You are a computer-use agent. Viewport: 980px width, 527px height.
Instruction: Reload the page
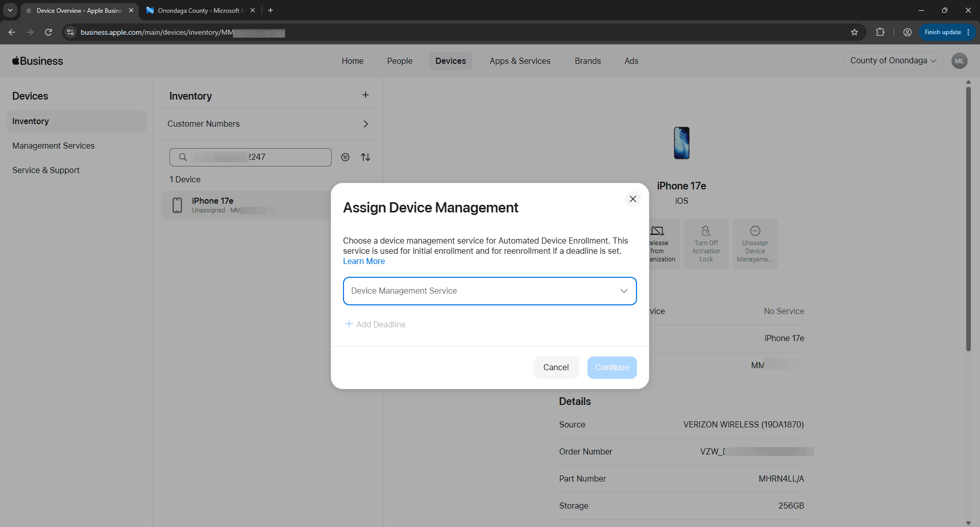(x=48, y=32)
